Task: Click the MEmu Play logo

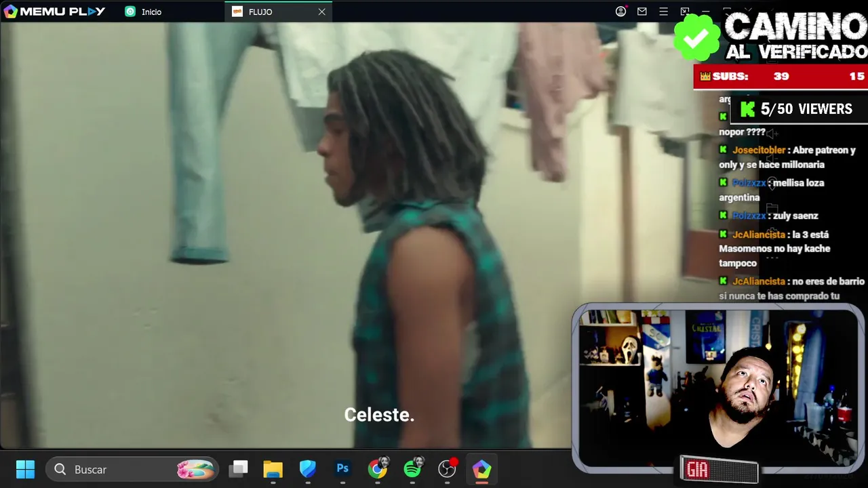Action: (54, 12)
